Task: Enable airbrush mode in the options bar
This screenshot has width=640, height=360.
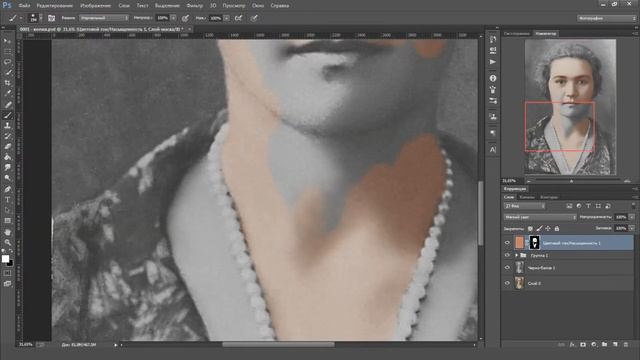Action: point(239,18)
